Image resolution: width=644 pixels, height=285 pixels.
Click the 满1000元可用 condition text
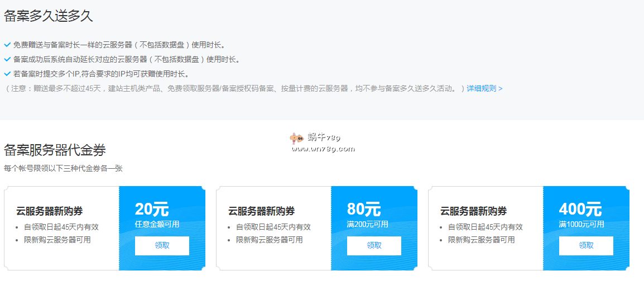[x=581, y=224]
